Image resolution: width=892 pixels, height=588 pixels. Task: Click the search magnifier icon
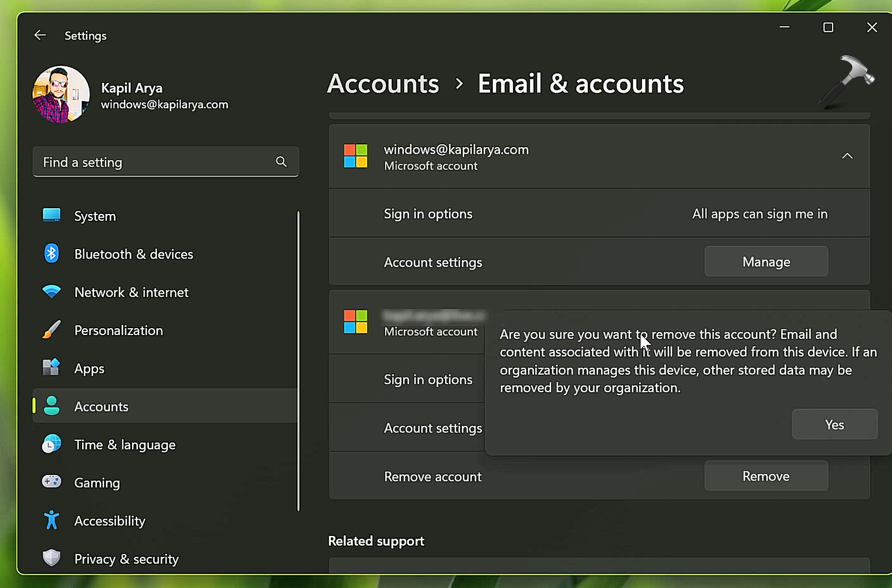[281, 162]
